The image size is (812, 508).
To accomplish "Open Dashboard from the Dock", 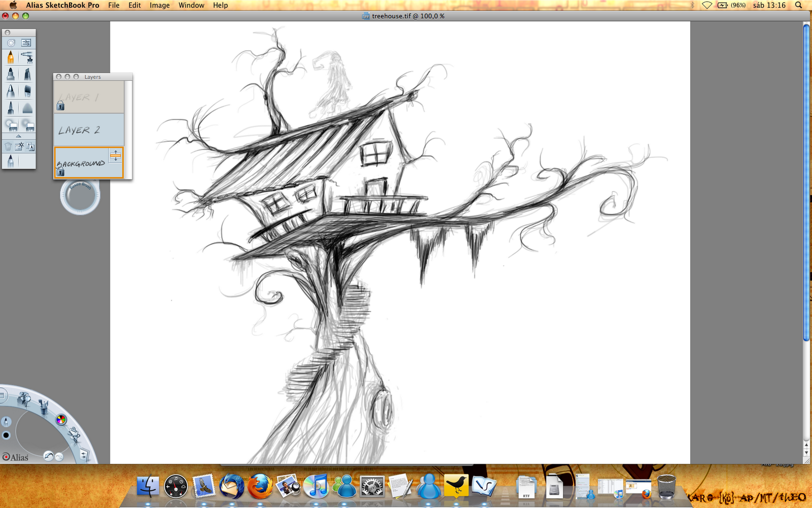I will [176, 486].
